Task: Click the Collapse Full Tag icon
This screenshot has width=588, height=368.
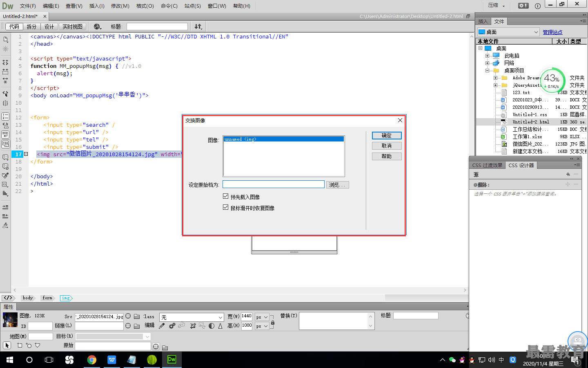Action: pyautogui.click(x=5, y=63)
